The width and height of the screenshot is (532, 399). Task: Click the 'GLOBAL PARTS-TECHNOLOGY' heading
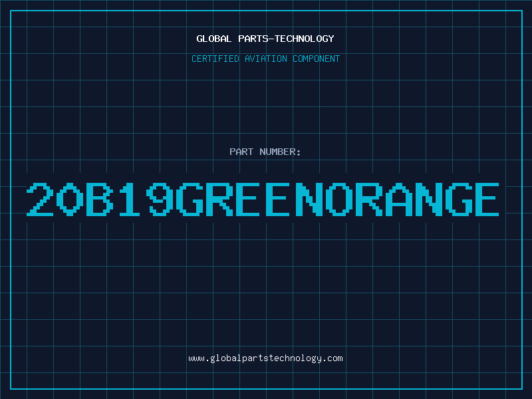pos(265,39)
